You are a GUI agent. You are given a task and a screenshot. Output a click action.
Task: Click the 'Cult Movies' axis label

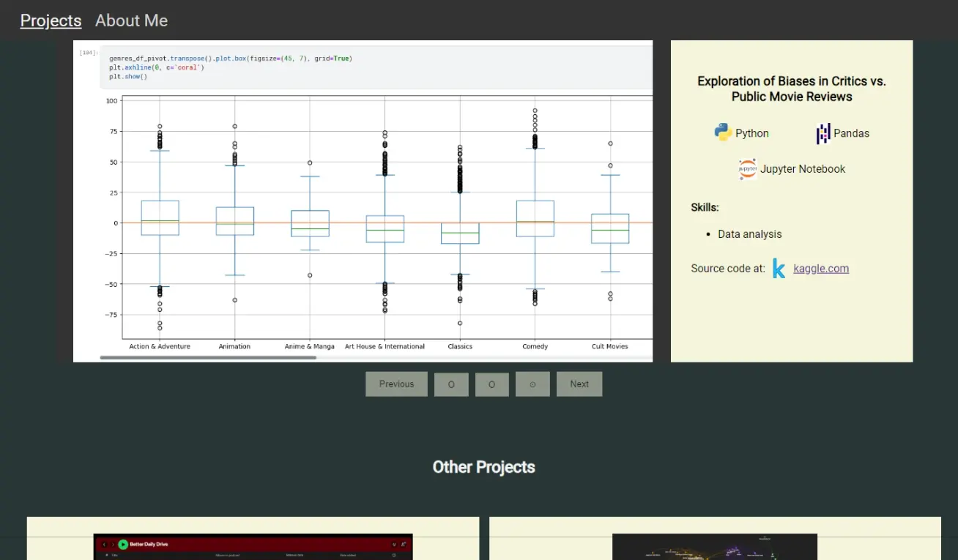[610, 346]
